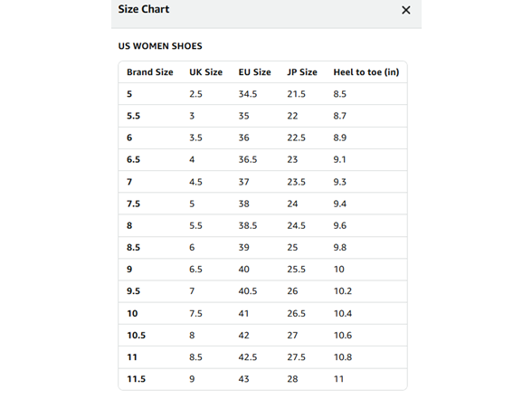Click heel to toe value 10.6
Viewport: 532px width, 399px height.
click(343, 336)
